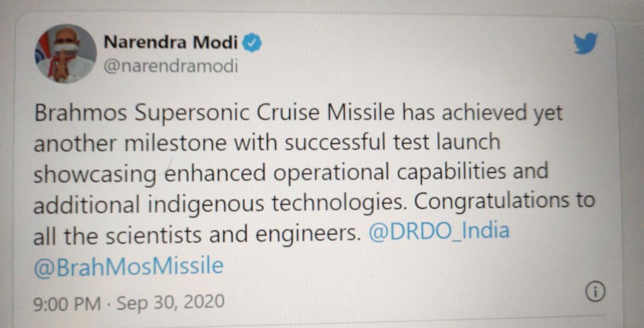Click the blue verified badge
The image size is (644, 328).
point(252,43)
